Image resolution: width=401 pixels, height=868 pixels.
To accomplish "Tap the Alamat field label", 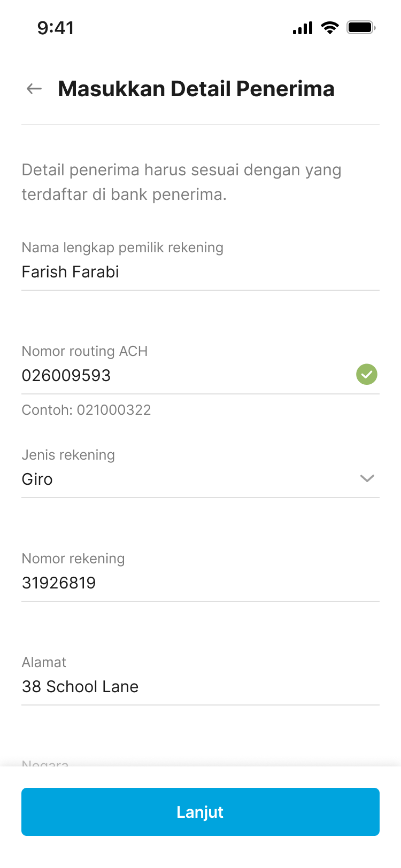I will [44, 662].
